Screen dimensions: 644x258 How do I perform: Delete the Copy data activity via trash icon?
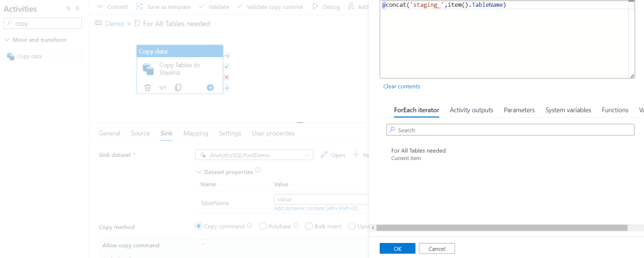click(x=147, y=88)
